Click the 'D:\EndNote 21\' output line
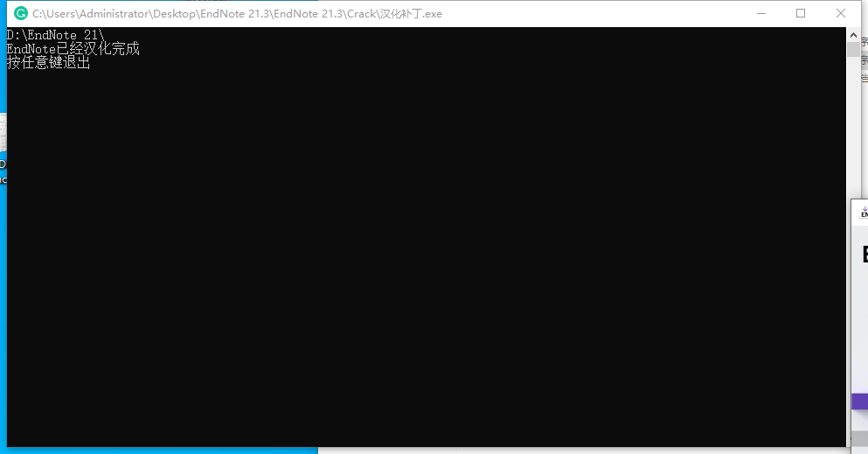The height and width of the screenshot is (454, 868). 55,35
